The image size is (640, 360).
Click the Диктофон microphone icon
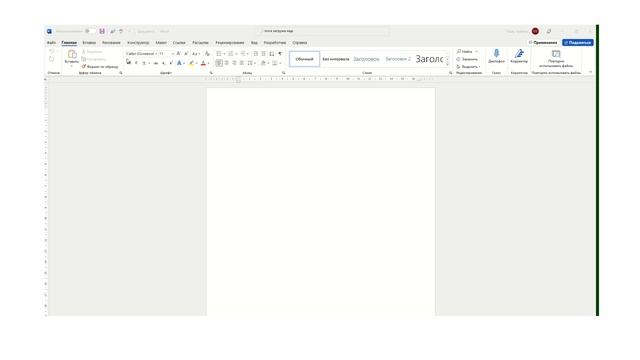496,53
